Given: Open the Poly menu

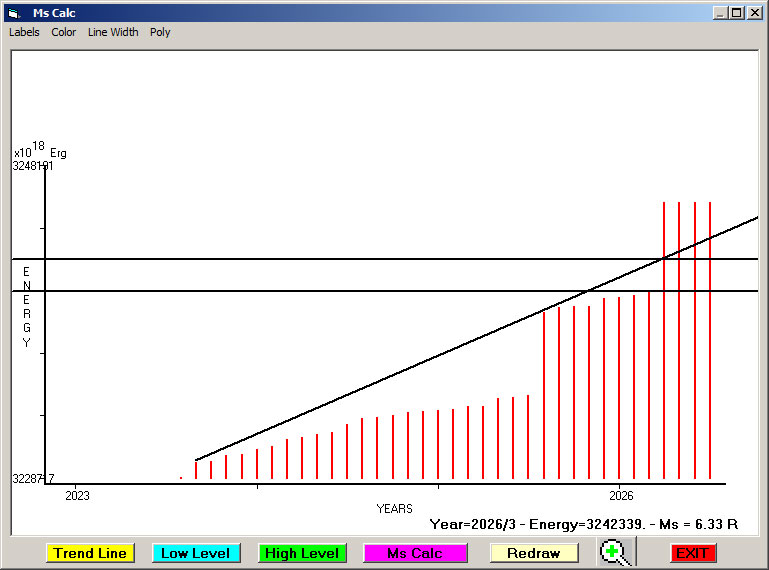Looking at the screenshot, I should [160, 32].
